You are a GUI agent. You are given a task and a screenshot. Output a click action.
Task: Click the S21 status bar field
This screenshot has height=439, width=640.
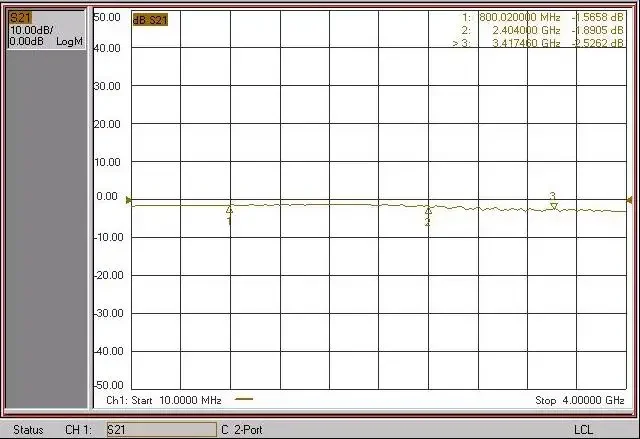(160, 430)
